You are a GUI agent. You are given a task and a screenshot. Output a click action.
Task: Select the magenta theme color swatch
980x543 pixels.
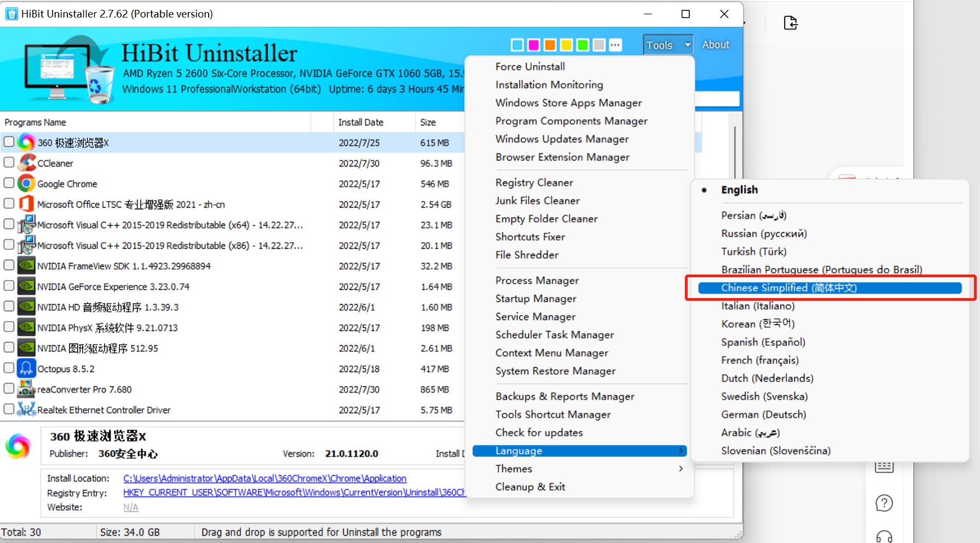[x=533, y=45]
